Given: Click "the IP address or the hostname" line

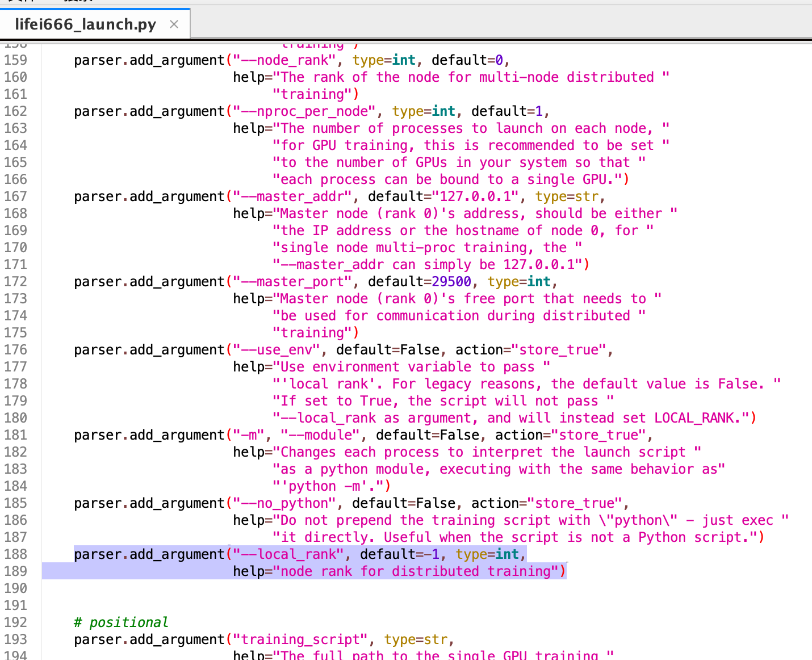Looking at the screenshot, I should tap(463, 231).
